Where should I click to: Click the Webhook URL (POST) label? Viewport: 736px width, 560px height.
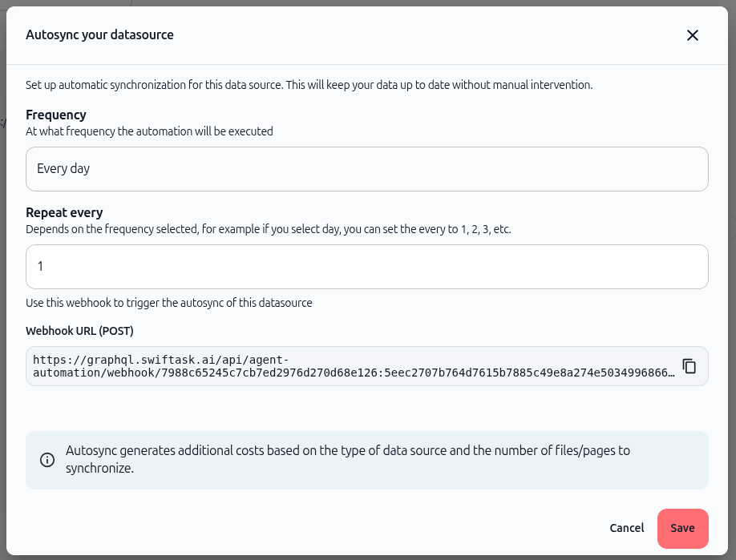tap(79, 331)
